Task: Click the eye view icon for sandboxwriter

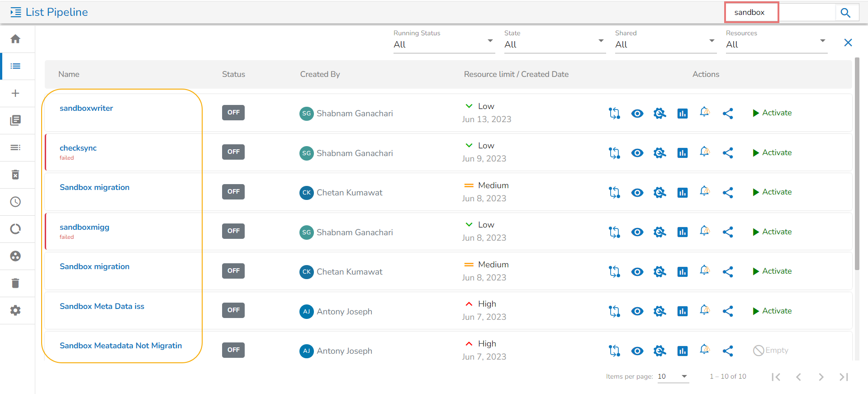Action: click(x=637, y=113)
